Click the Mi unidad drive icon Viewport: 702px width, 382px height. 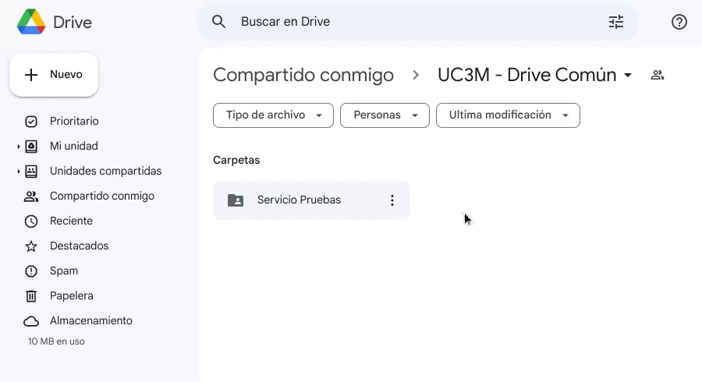click(x=31, y=146)
